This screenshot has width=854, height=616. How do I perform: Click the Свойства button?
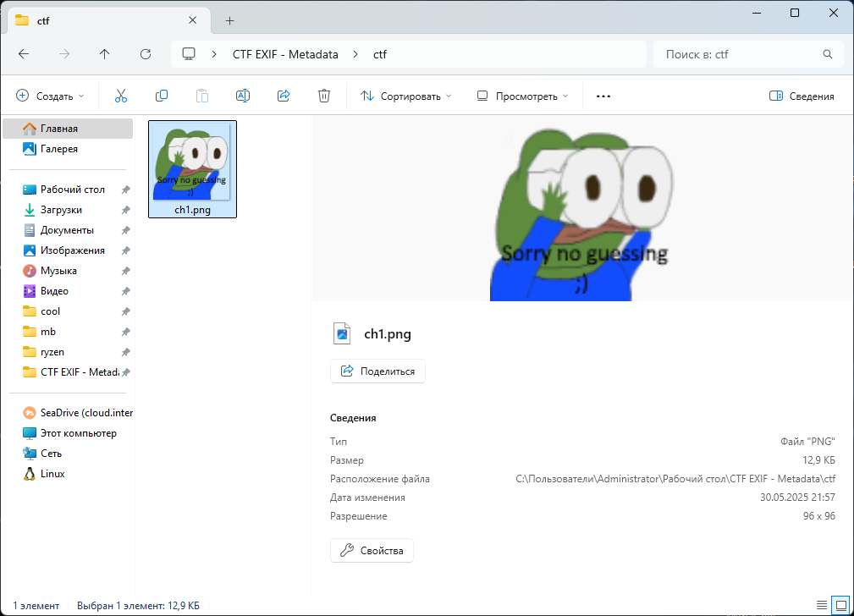372,551
